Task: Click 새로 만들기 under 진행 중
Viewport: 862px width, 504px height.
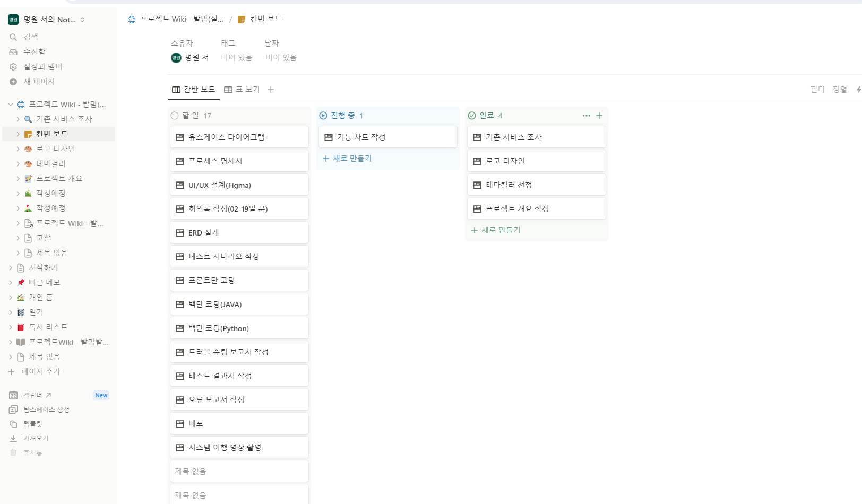Action: pyautogui.click(x=347, y=159)
